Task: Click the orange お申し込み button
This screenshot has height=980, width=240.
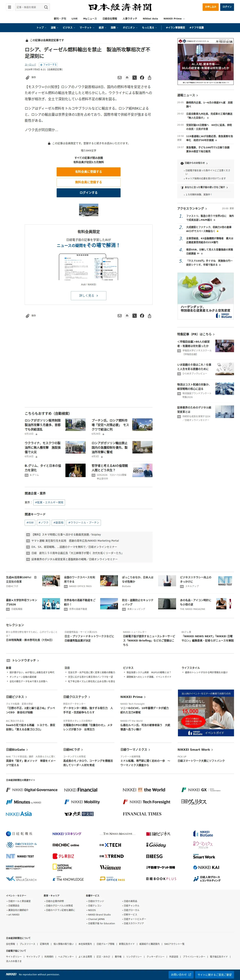Action: 210,7
